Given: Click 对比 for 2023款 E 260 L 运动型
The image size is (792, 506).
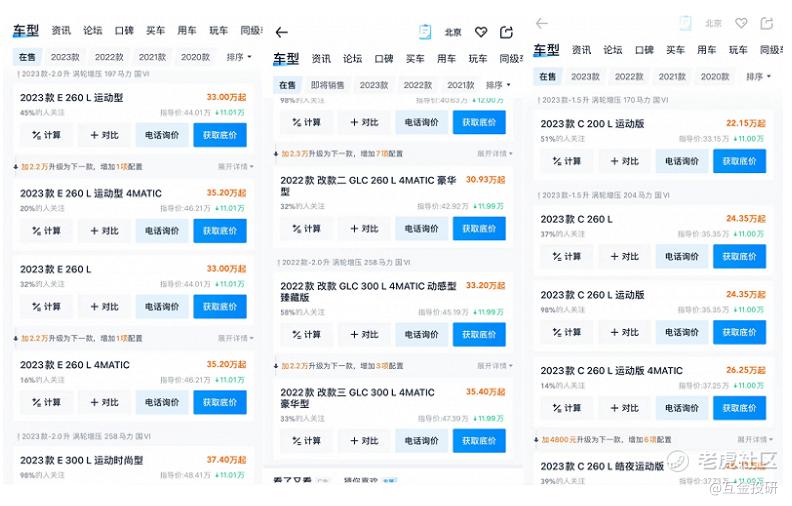Looking at the screenshot, I should [104, 135].
